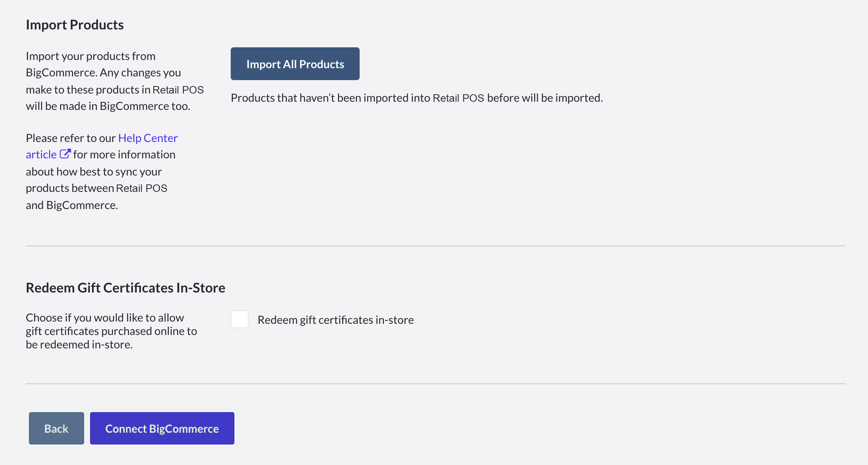Click the "Redeem gift certificates in-store" checkbox label
This screenshot has height=465, width=868.
pos(335,320)
